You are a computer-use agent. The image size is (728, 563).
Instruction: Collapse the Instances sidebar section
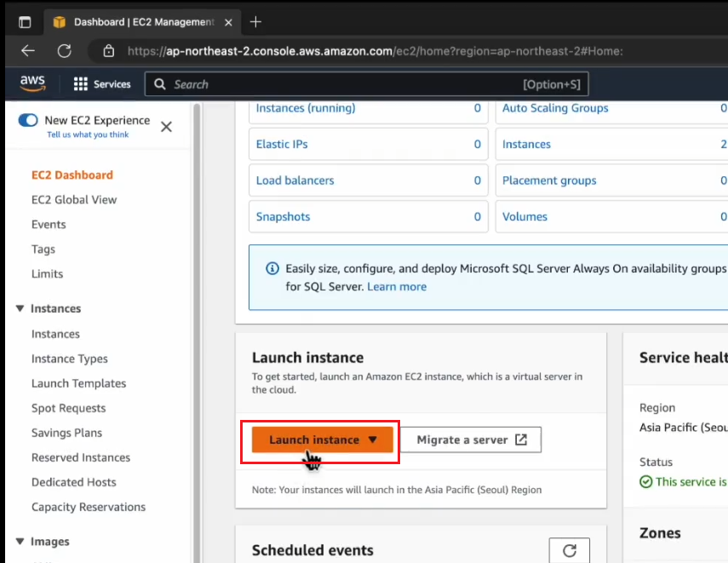tap(20, 308)
